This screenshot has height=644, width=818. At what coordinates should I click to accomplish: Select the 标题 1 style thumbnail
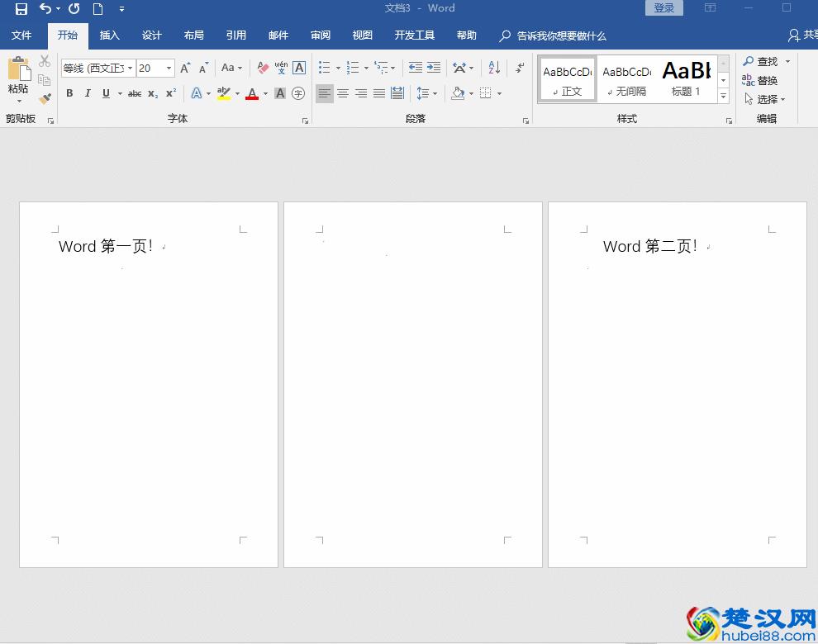[x=686, y=77]
